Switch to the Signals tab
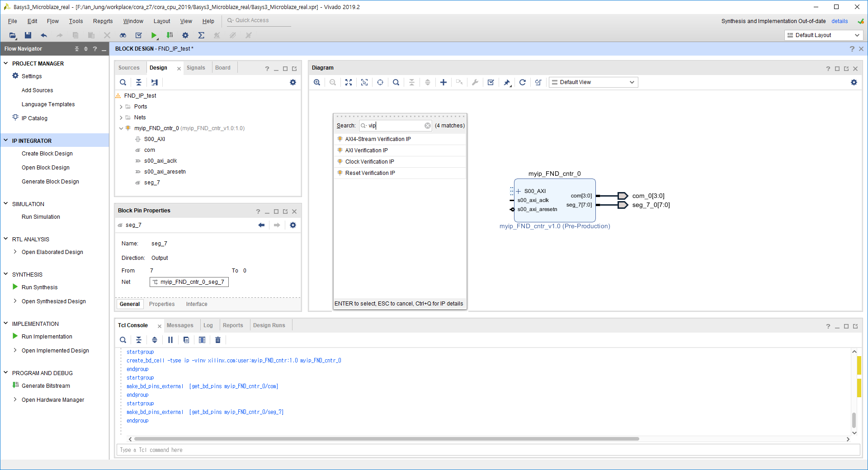The image size is (868, 470). click(196, 68)
